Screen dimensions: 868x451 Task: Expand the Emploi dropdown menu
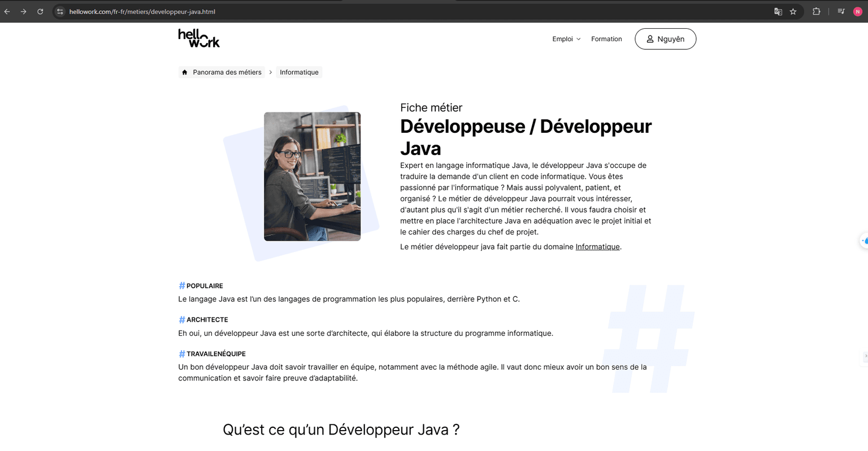point(566,39)
